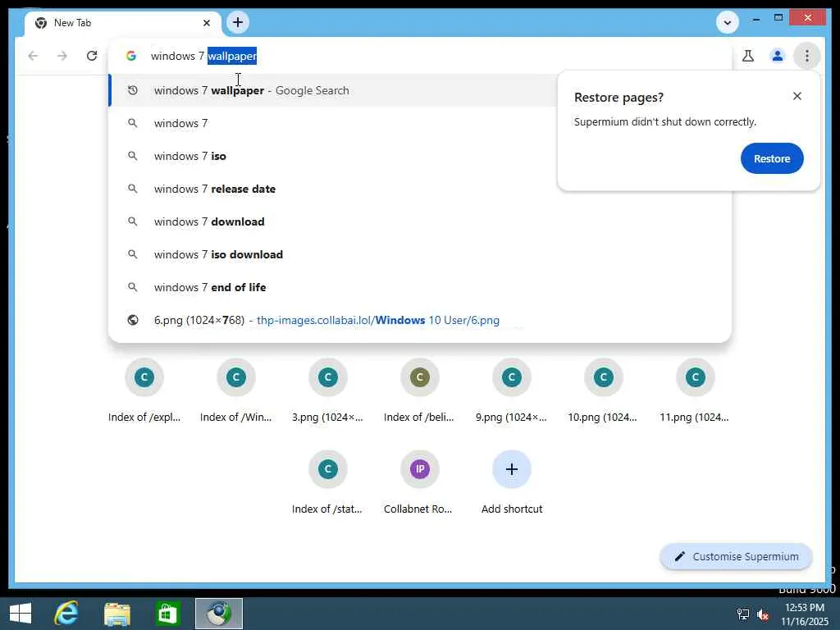Screen dimensions: 840x630
Task: Open the Collabnet Ro... shortcut
Action: coord(419,483)
